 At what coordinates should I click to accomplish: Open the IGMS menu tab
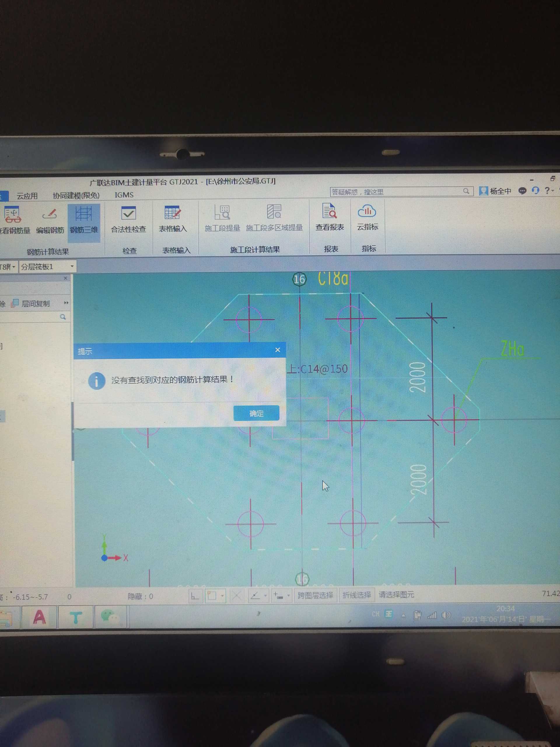pos(124,195)
